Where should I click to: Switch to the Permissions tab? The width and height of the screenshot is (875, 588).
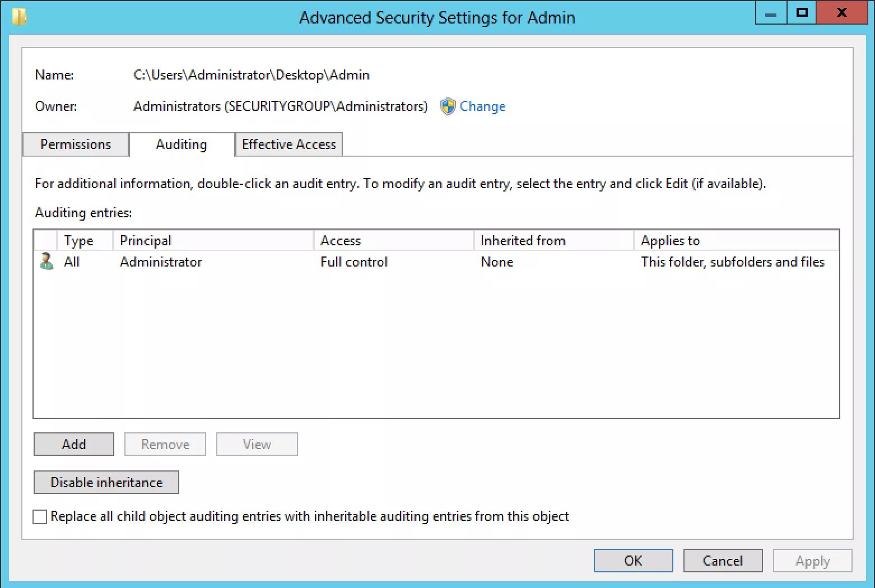pos(76,144)
